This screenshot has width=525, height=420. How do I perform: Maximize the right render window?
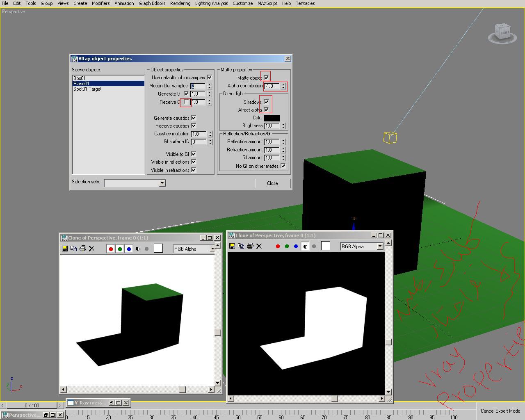(x=381, y=235)
